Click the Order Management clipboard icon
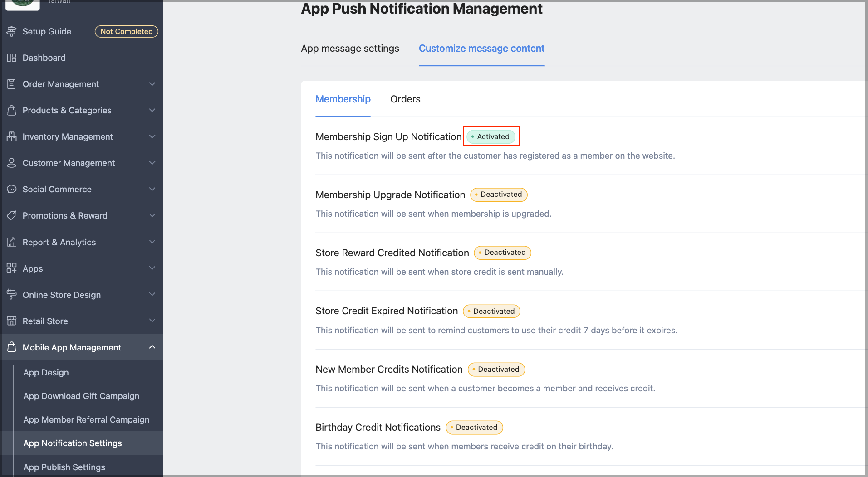Image resolution: width=868 pixels, height=477 pixels. pos(12,84)
